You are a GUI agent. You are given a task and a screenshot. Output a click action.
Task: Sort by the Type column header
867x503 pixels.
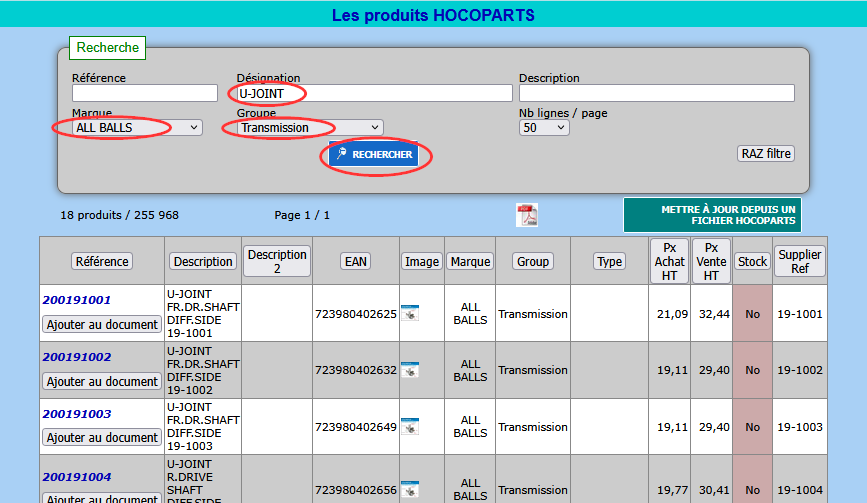pyautogui.click(x=609, y=261)
